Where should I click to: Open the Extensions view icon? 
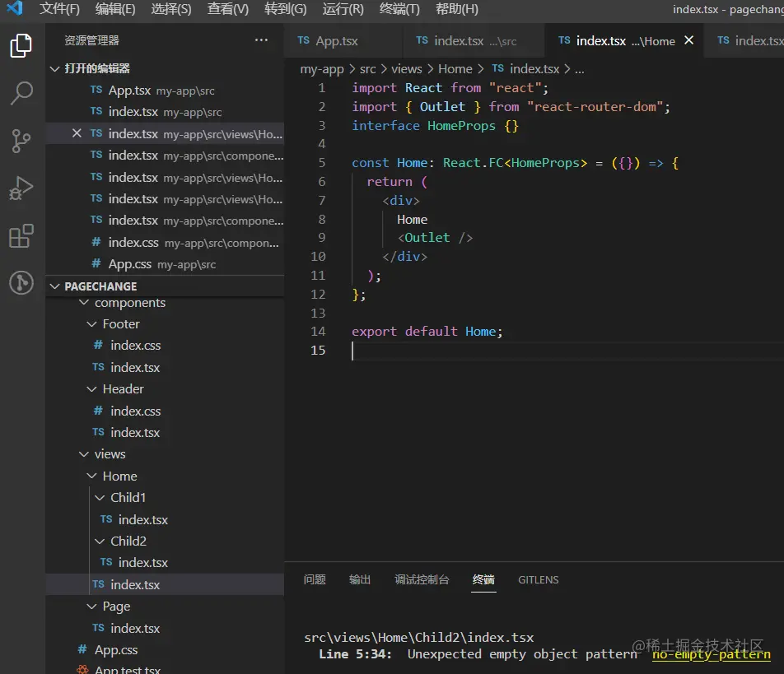point(21,236)
